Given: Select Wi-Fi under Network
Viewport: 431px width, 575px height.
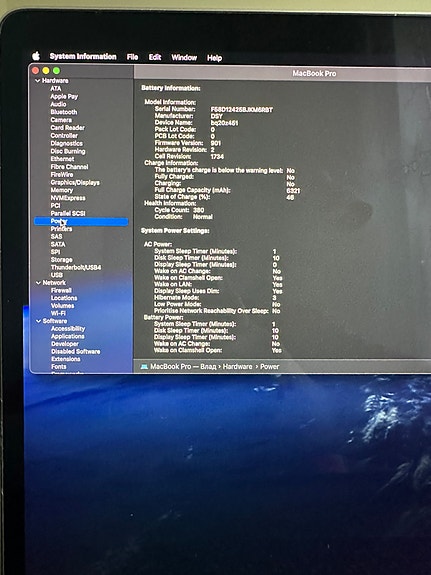Looking at the screenshot, I should click(58, 313).
